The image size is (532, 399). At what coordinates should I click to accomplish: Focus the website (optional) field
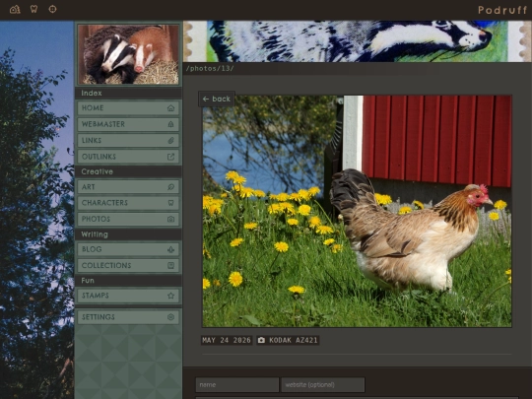click(x=323, y=385)
